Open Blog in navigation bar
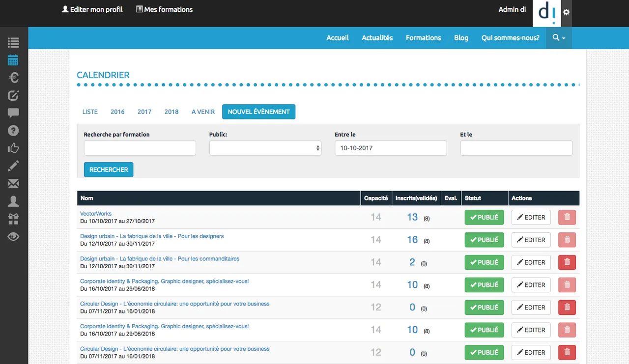 click(461, 38)
